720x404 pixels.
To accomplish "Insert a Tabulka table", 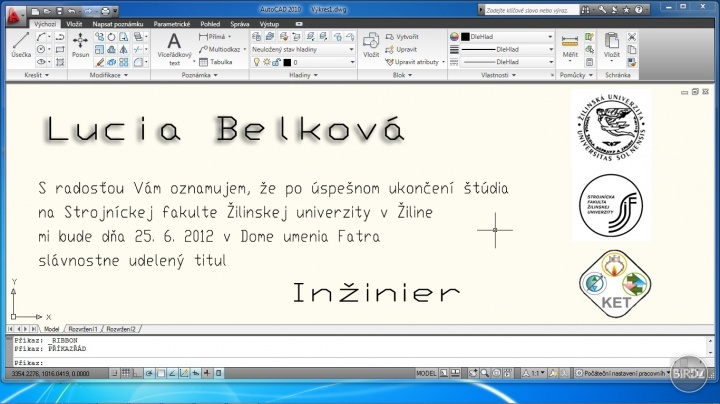I will point(216,62).
